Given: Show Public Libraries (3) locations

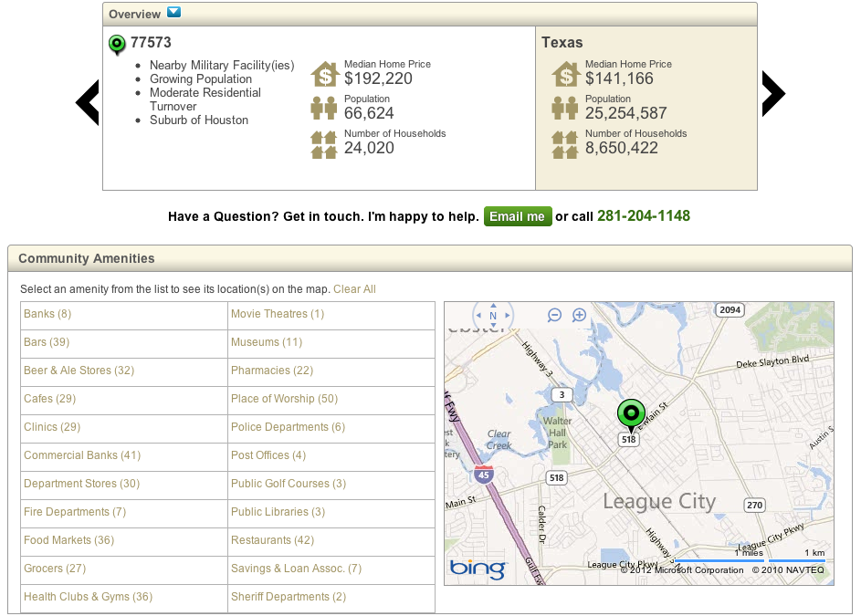Looking at the screenshot, I should coord(278,512).
